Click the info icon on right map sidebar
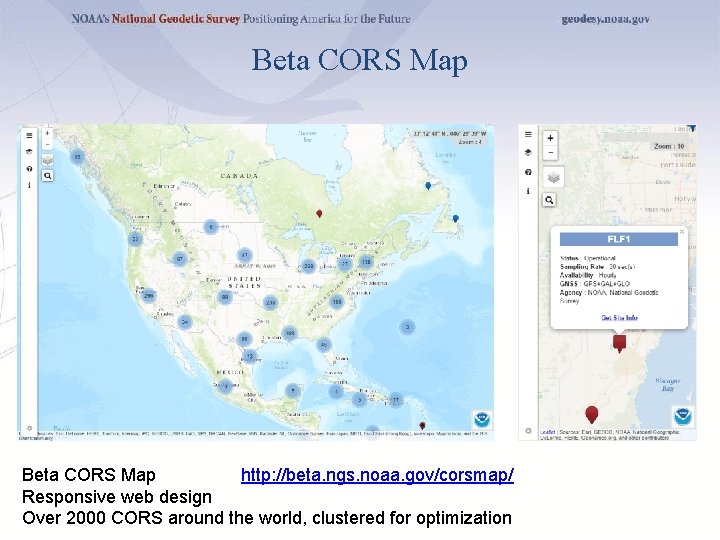The width and height of the screenshot is (720, 540). coord(528,191)
